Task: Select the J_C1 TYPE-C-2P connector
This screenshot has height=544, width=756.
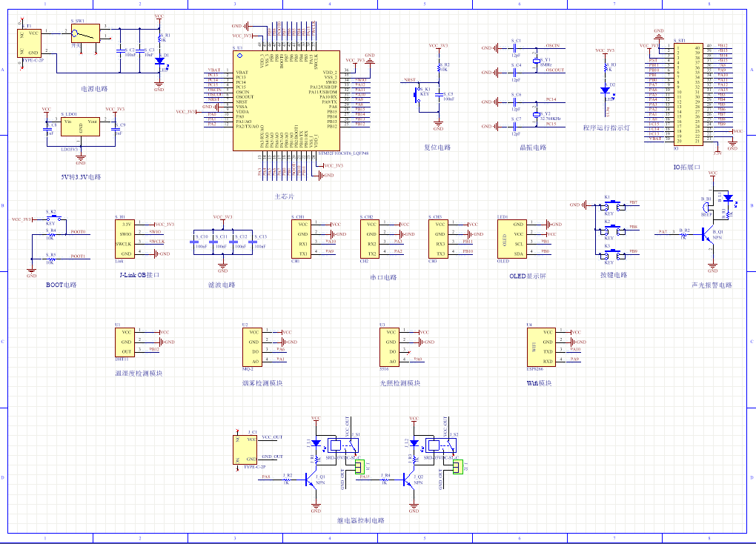Action: [245, 449]
